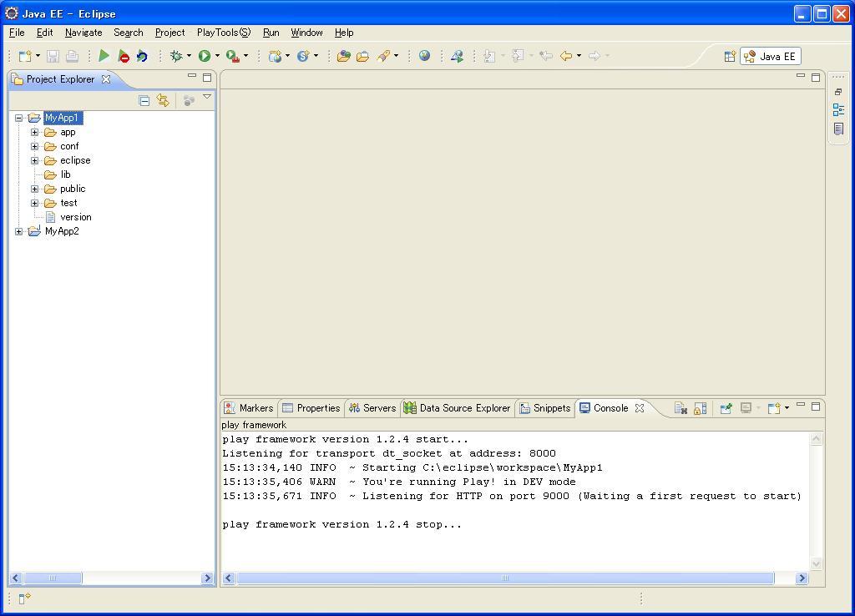Click the fast view icon in status bar
This screenshot has width=855, height=616.
[x=24, y=598]
